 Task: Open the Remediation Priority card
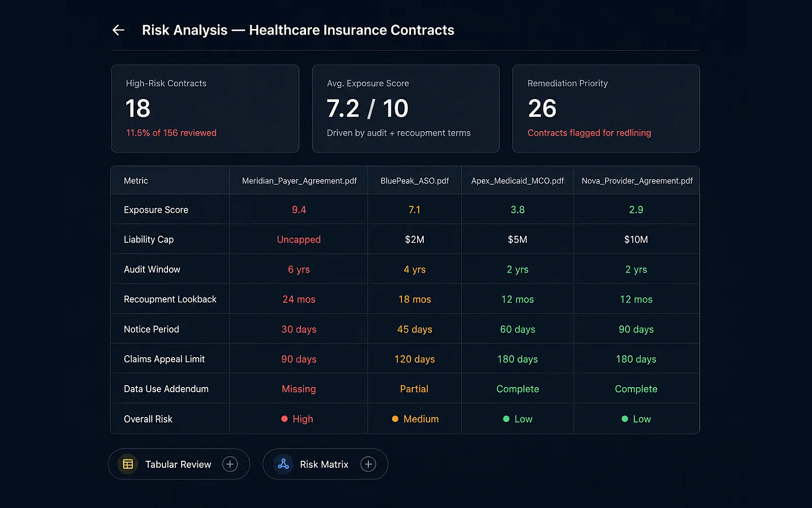point(606,109)
